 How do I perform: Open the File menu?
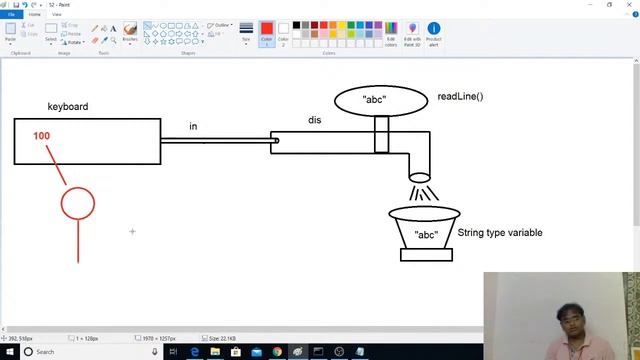pos(11,14)
